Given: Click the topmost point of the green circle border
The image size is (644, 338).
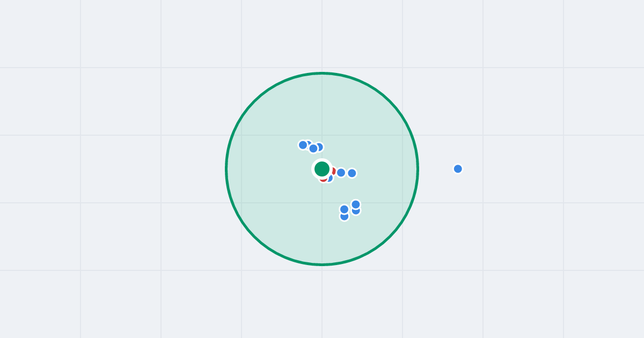Looking at the screenshot, I should 322,73.
